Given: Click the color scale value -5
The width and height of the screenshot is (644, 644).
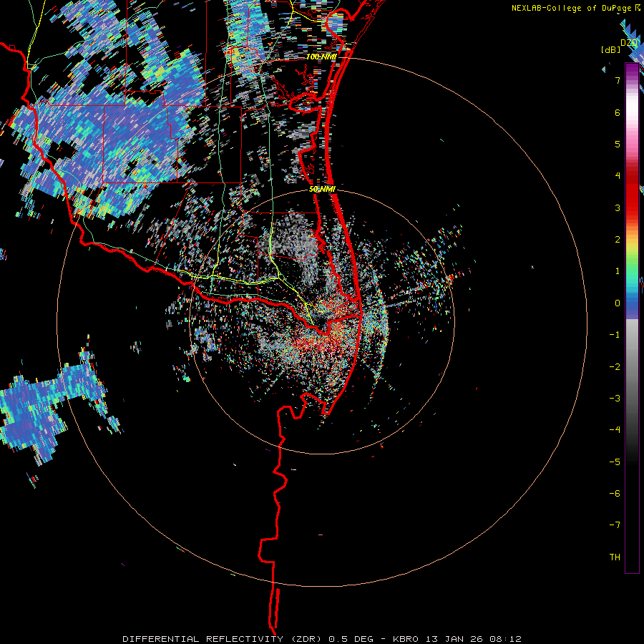Looking at the screenshot, I should point(615,462).
